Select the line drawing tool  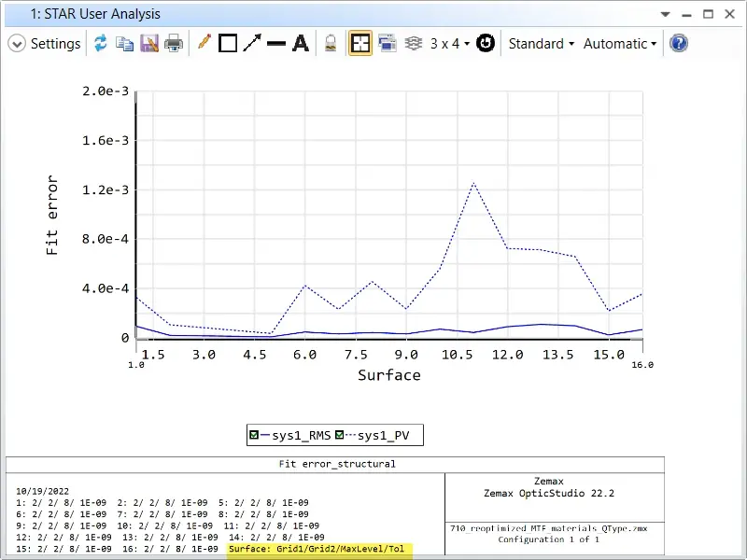coord(276,44)
